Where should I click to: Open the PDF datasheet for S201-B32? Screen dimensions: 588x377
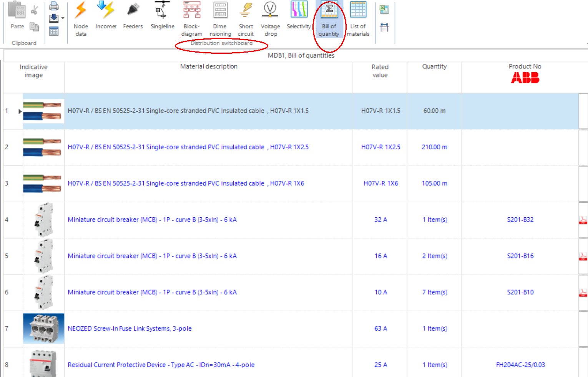pos(583,220)
